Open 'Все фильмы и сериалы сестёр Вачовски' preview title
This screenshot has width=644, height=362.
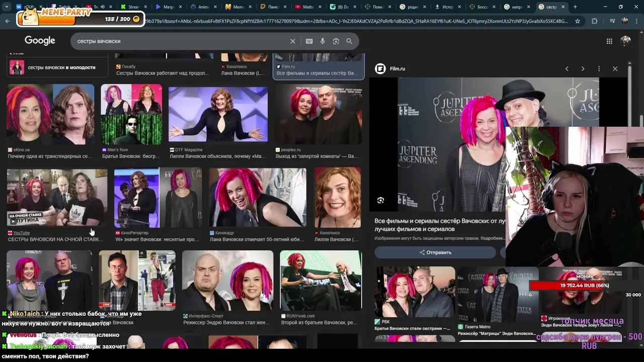(x=439, y=225)
